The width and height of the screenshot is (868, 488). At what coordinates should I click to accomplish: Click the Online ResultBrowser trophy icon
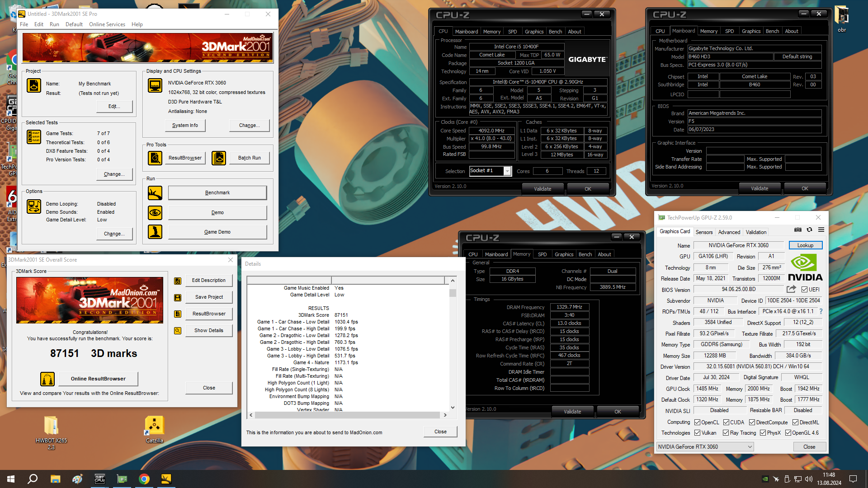pos(47,379)
